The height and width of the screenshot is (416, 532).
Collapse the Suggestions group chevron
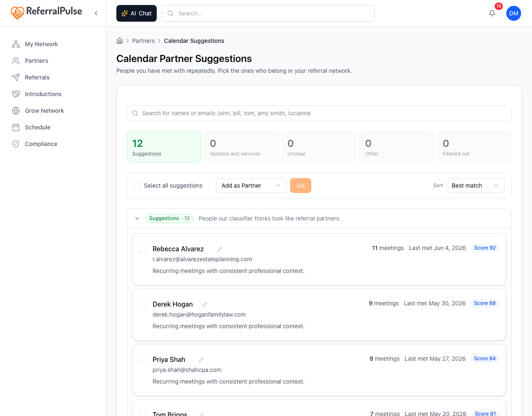[x=137, y=218]
